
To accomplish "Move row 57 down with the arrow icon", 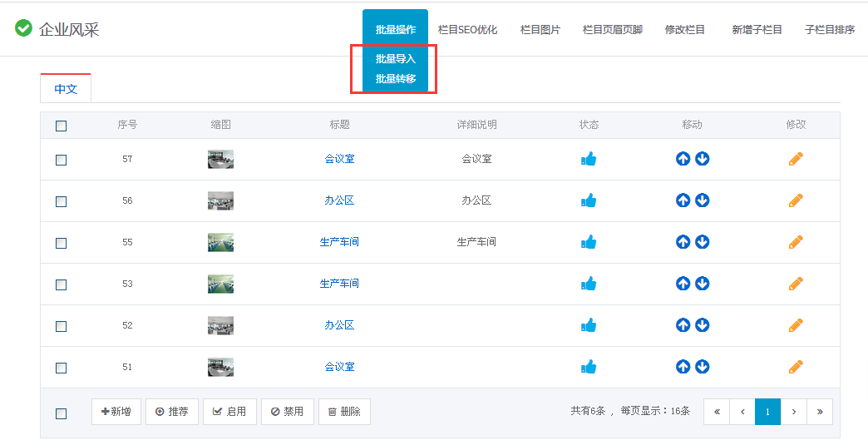I will point(703,159).
